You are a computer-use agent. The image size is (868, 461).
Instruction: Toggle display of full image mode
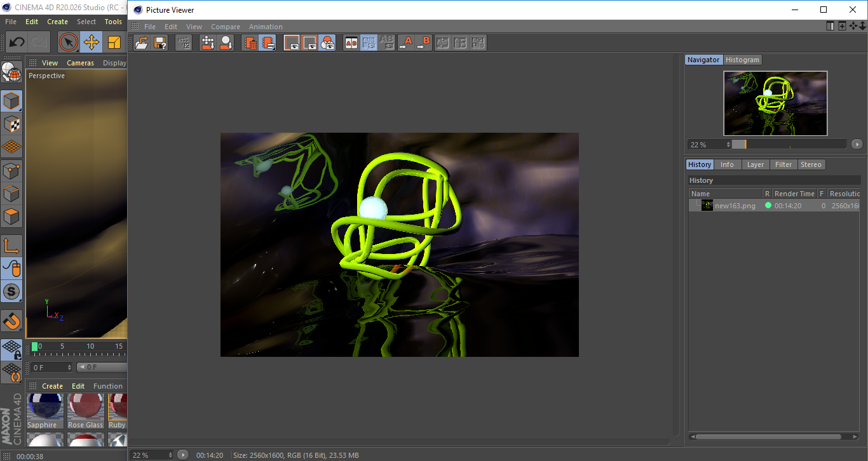(292, 43)
